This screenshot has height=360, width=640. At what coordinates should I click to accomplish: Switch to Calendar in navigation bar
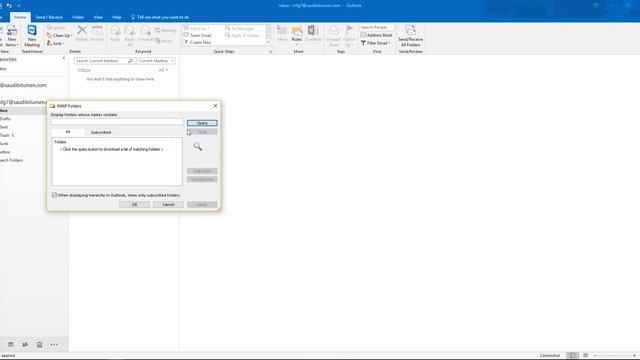[11, 344]
